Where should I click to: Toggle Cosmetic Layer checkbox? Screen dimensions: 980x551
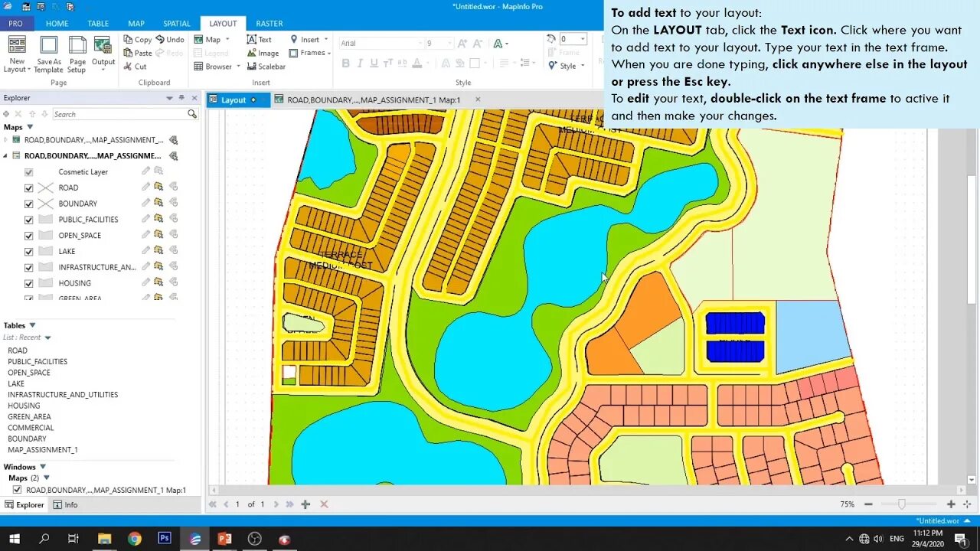(x=29, y=172)
